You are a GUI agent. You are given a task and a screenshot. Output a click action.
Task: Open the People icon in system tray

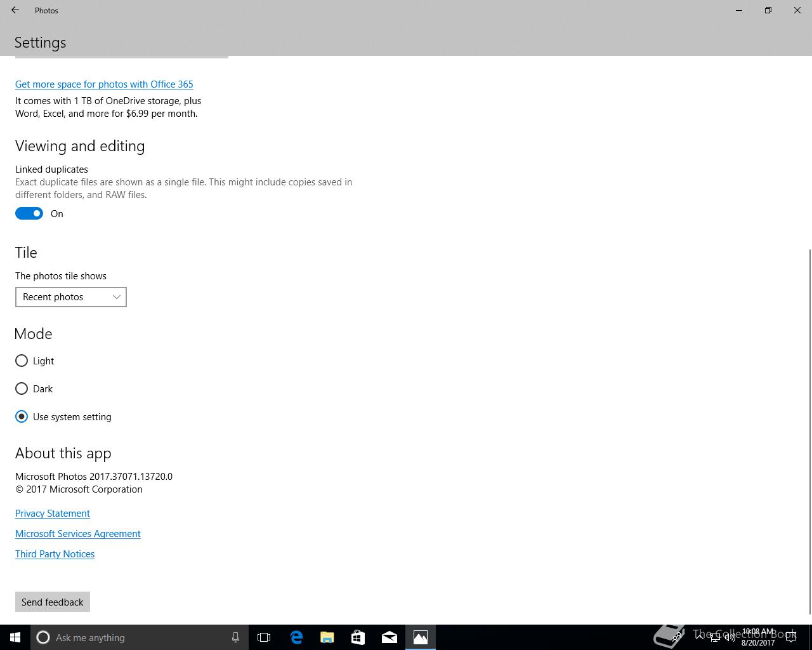point(678,637)
